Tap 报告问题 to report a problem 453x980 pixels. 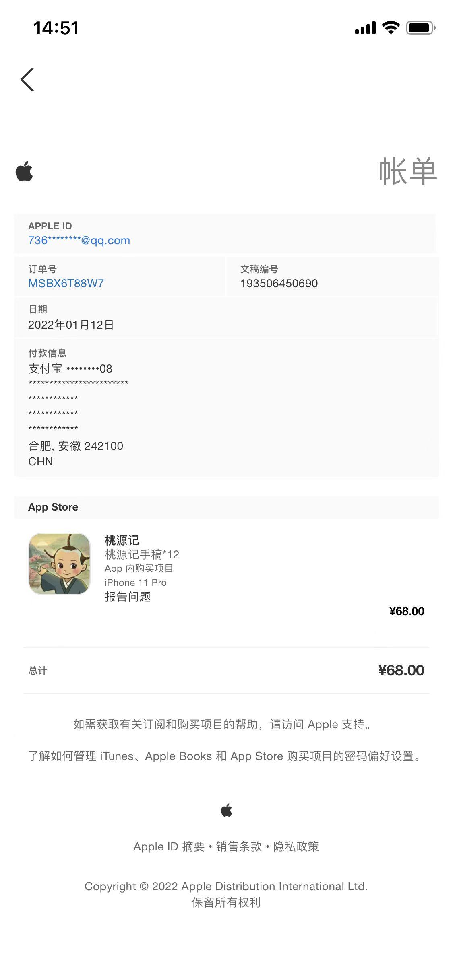point(128,597)
